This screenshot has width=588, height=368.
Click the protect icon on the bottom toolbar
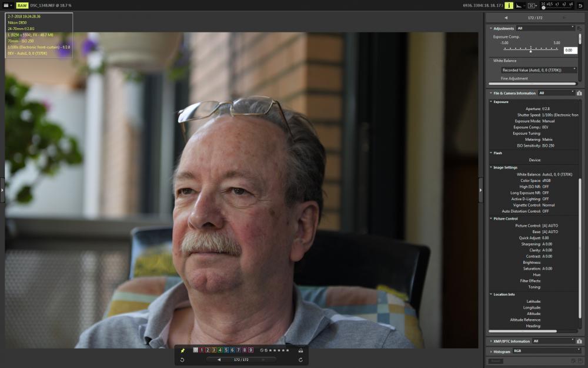click(x=300, y=350)
